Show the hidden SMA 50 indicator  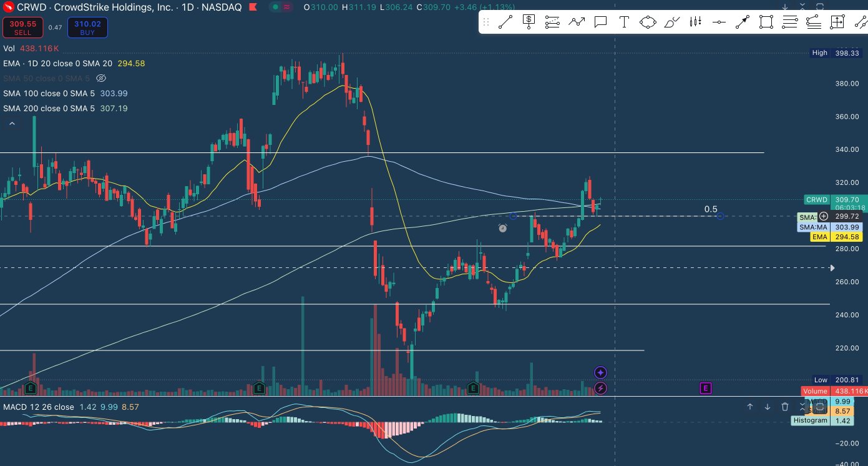click(x=101, y=79)
